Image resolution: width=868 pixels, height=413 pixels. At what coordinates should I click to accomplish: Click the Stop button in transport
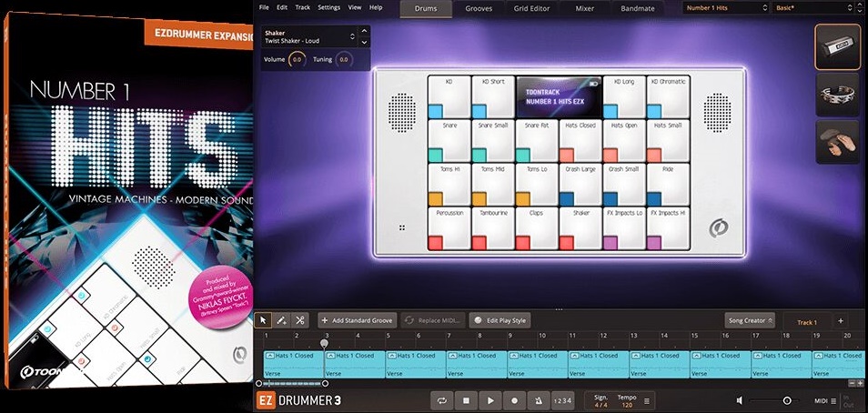click(466, 400)
